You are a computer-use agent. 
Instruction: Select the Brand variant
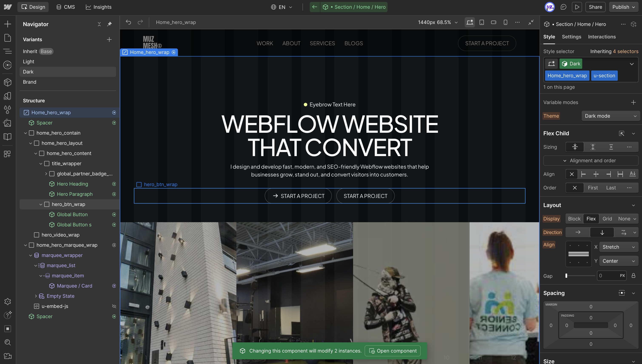68,82
